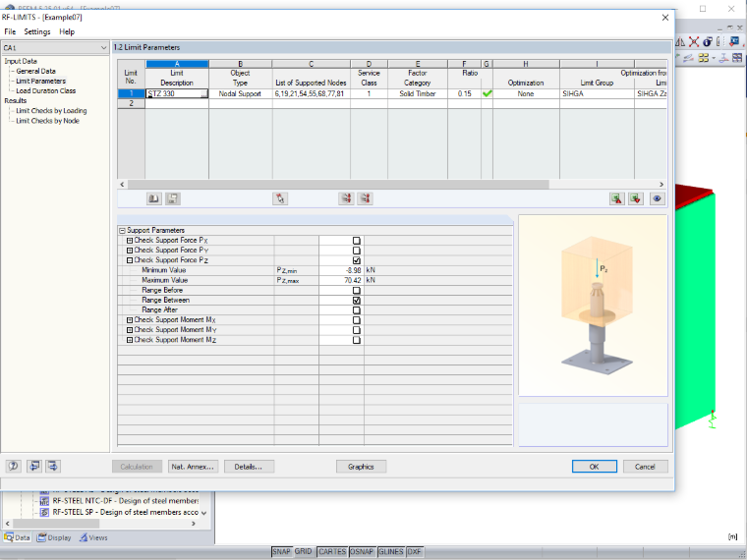Enable Check Support Force Px checkbox
This screenshot has width=747, height=560.
click(x=357, y=241)
